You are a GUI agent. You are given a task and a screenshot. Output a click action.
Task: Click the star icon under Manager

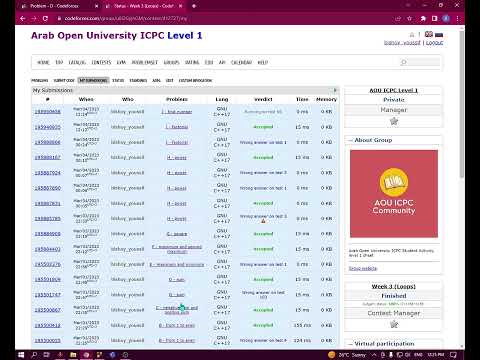(x=394, y=121)
